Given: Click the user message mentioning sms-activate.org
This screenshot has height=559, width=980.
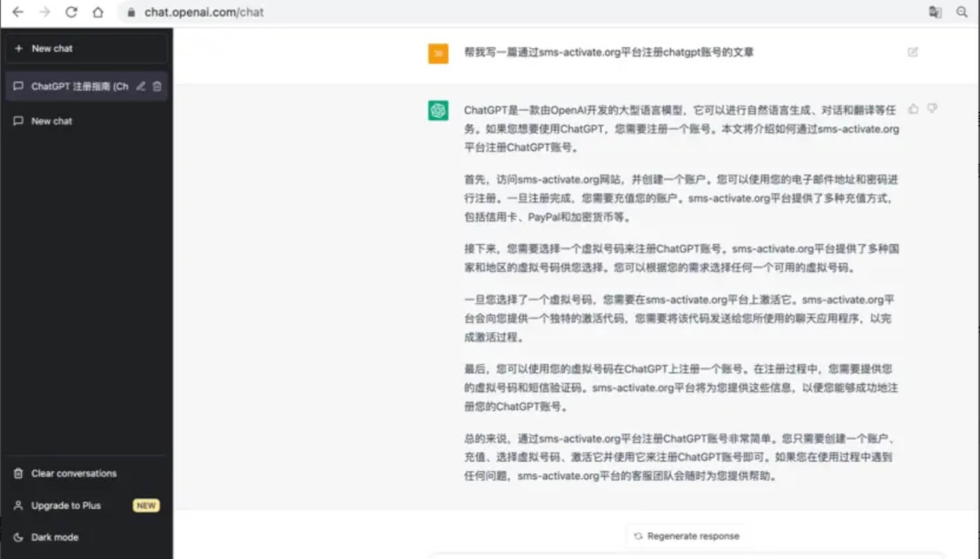Looking at the screenshot, I should [608, 52].
